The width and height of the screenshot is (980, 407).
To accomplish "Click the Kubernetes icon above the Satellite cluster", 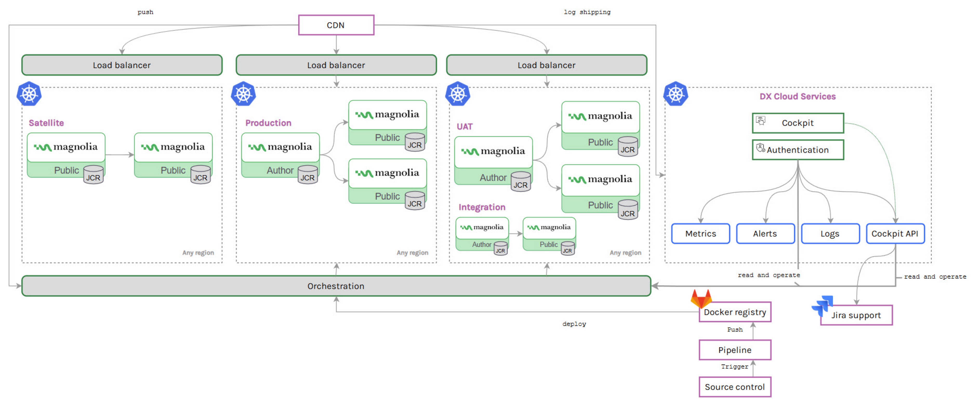I will click(x=29, y=94).
